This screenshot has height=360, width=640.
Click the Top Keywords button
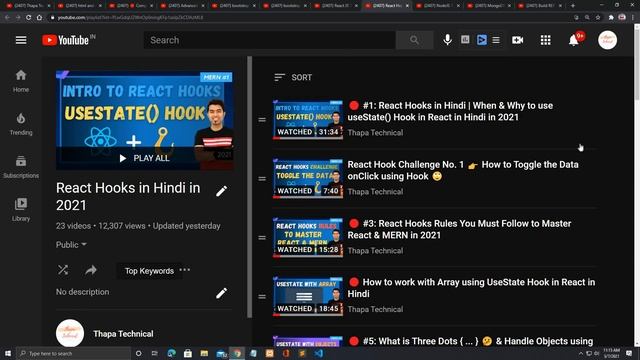149,271
